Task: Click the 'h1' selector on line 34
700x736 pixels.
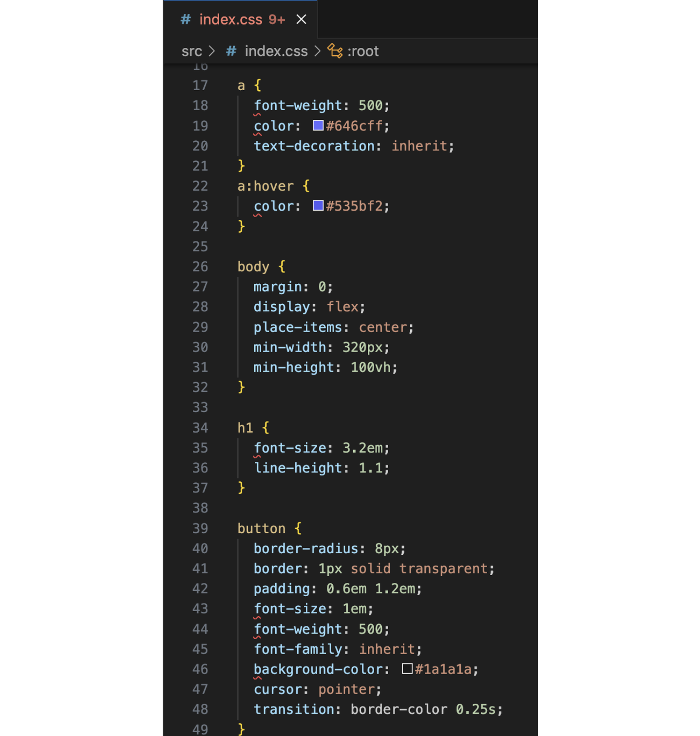Action: point(245,428)
